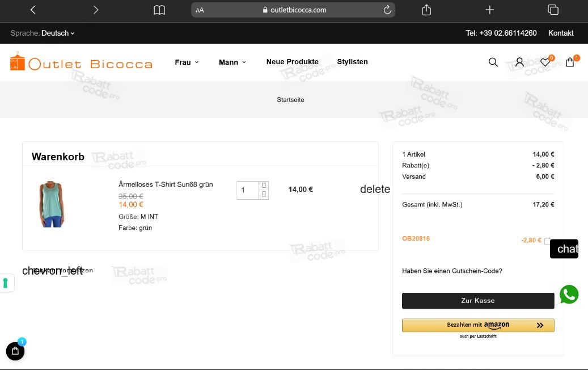Click the Versand summary row label

(413, 176)
